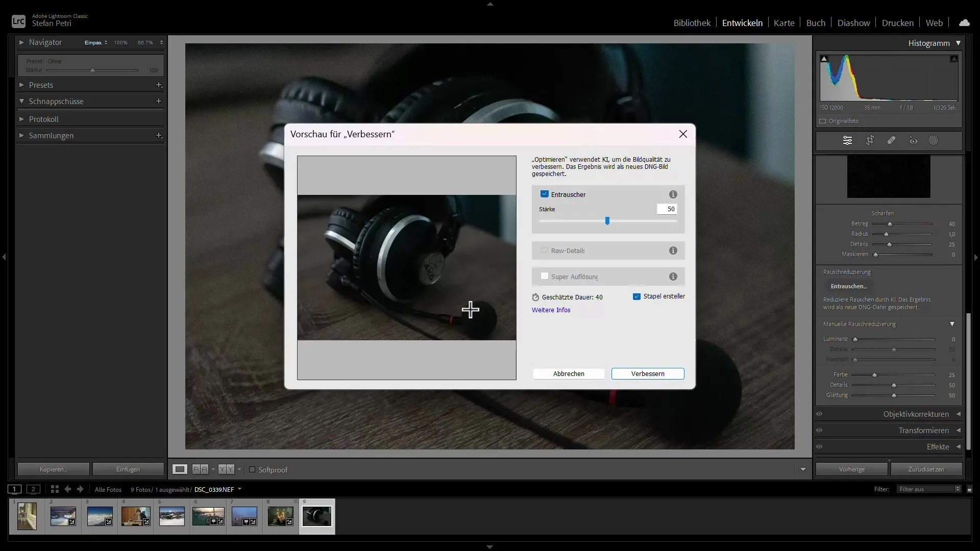Switch to the Diashow module

[x=853, y=23]
